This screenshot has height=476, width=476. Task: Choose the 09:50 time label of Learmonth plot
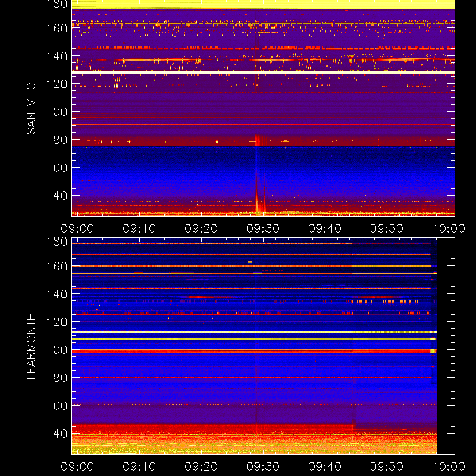point(387,466)
